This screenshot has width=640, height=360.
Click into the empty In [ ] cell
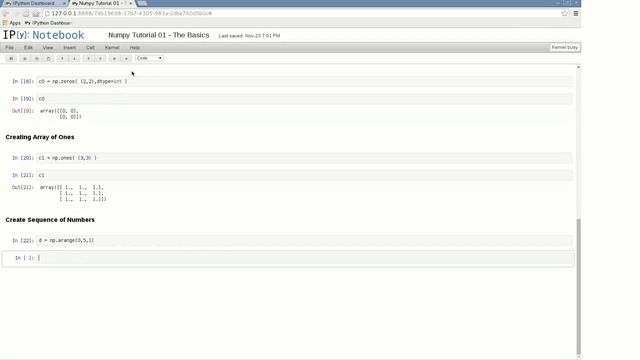[x=305, y=258]
